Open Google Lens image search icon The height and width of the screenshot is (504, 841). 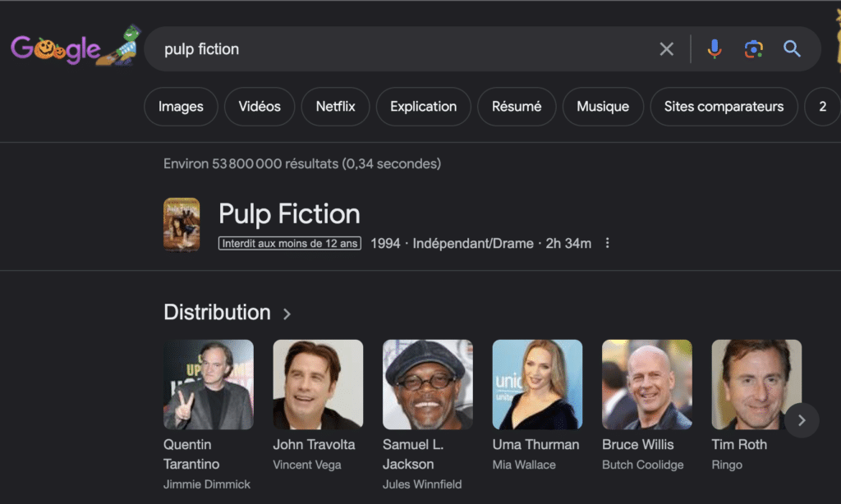[x=754, y=48]
